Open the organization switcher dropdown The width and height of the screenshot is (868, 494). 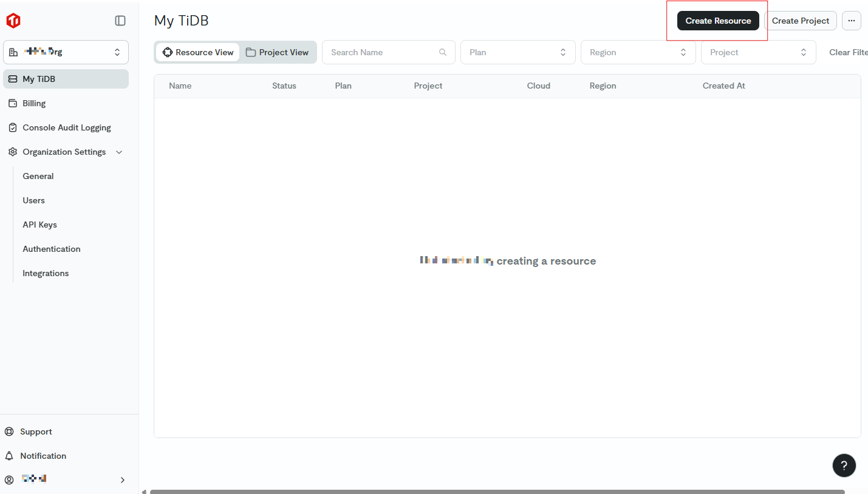click(66, 52)
